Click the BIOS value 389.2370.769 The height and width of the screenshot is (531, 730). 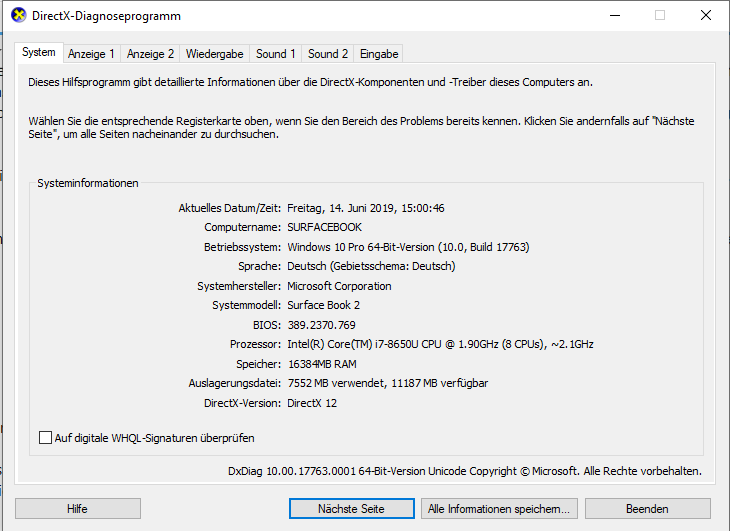pyautogui.click(x=322, y=325)
